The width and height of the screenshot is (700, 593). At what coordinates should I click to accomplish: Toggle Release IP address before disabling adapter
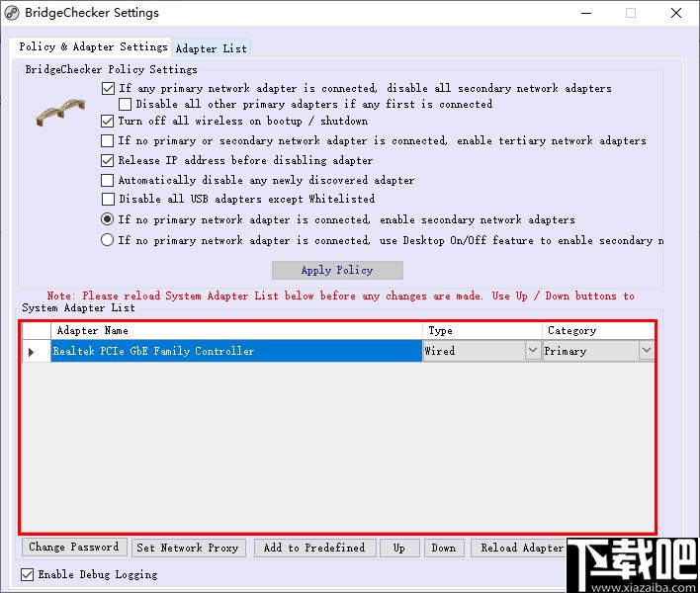[107, 161]
